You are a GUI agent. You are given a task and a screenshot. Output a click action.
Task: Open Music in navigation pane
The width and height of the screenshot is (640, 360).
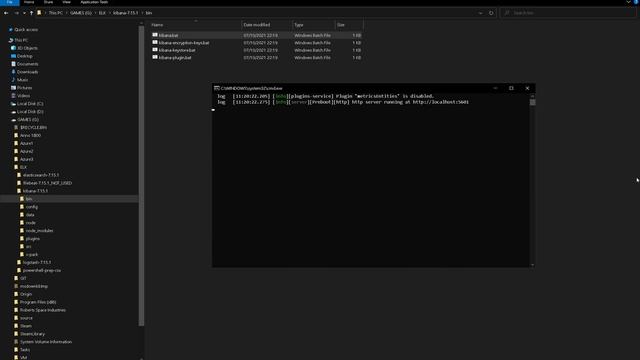(x=22, y=80)
